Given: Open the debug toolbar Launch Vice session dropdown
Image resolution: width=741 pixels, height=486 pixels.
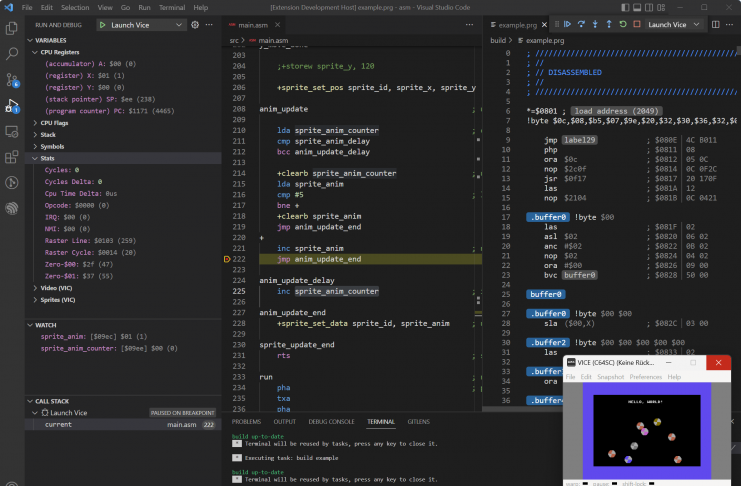Looking at the screenshot, I should click(673, 24).
